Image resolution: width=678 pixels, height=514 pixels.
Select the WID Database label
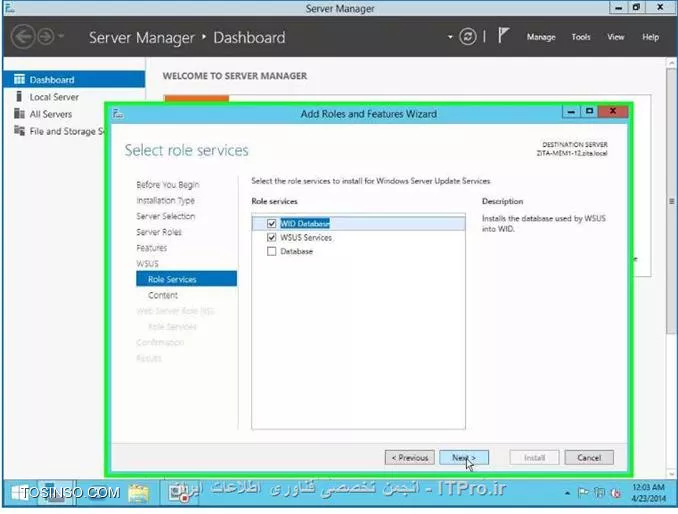click(x=305, y=223)
